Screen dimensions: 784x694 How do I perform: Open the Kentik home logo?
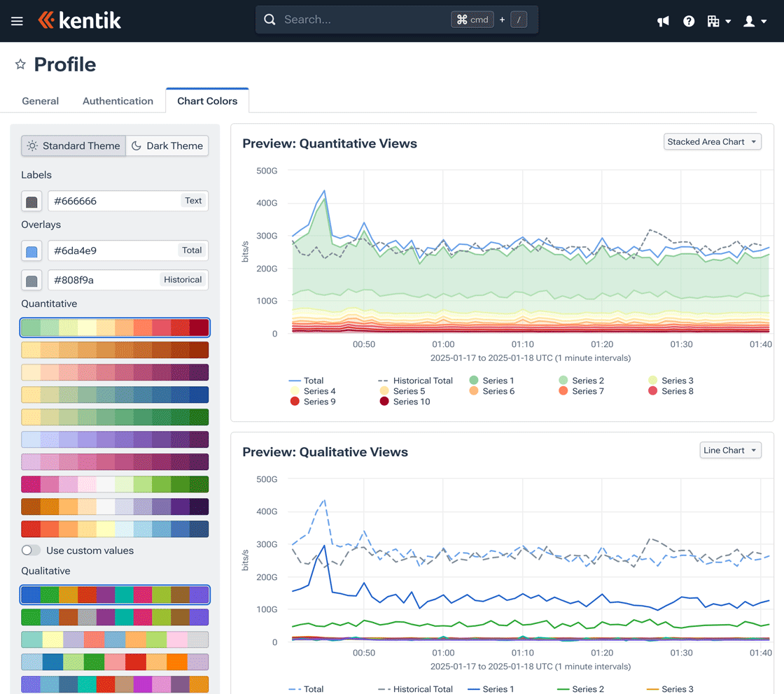pyautogui.click(x=79, y=20)
